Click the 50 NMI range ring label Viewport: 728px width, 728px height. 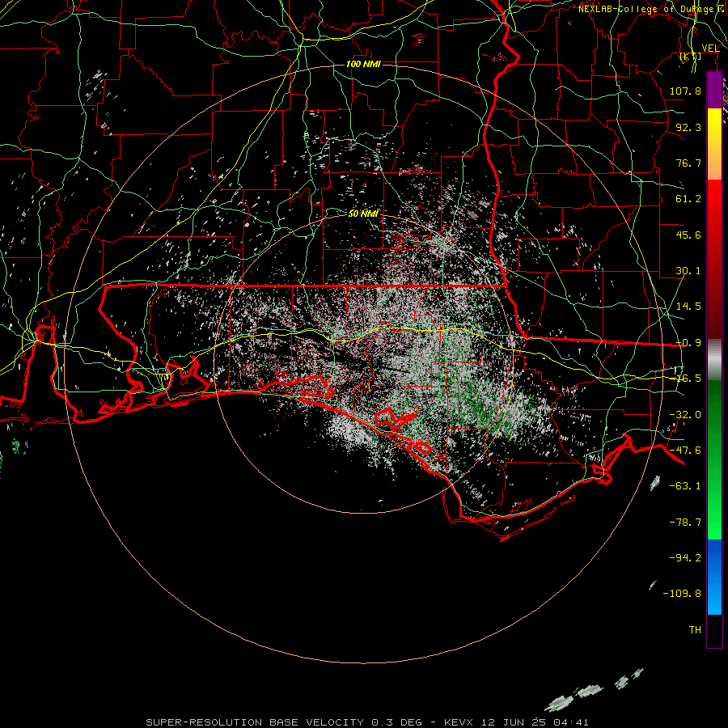[363, 214]
